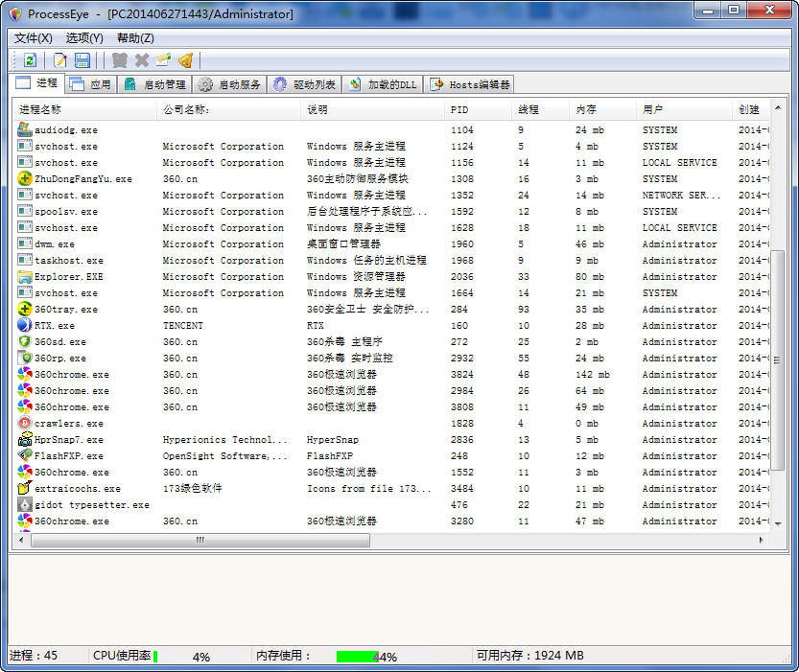The width and height of the screenshot is (799, 672).
Task: Click the vertical scrollbar thumb
Action: pyautogui.click(x=778, y=359)
